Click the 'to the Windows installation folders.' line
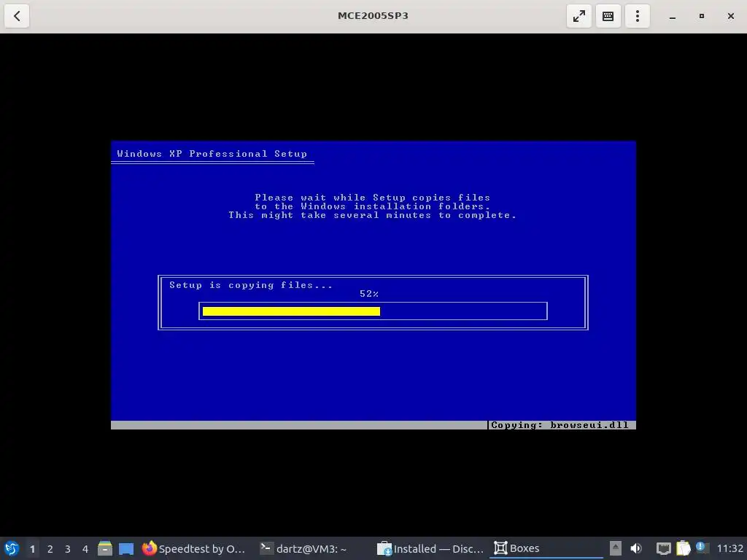 click(372, 206)
